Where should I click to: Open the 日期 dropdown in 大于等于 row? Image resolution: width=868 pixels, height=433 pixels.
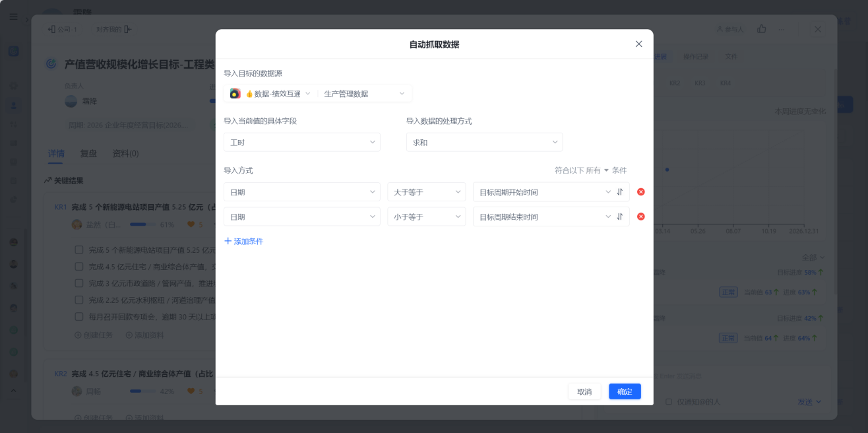(302, 192)
